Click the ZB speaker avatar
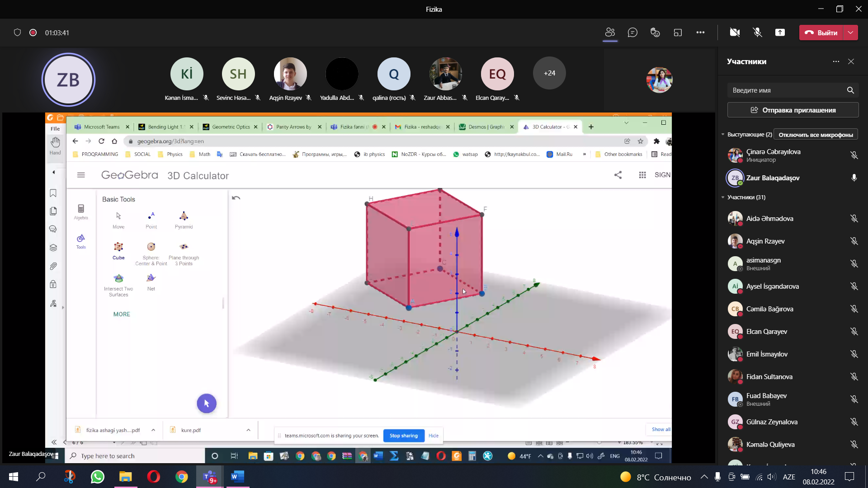868x488 pixels. click(68, 80)
